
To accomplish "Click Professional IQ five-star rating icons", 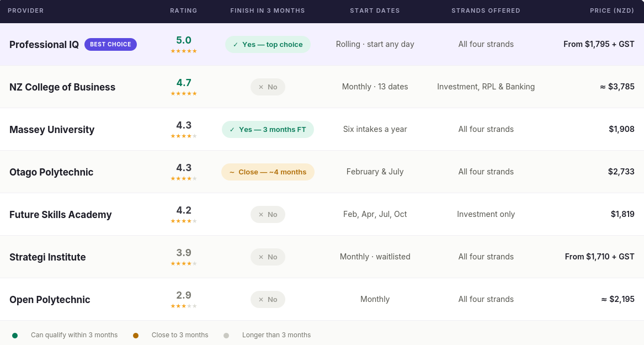I will pyautogui.click(x=184, y=51).
